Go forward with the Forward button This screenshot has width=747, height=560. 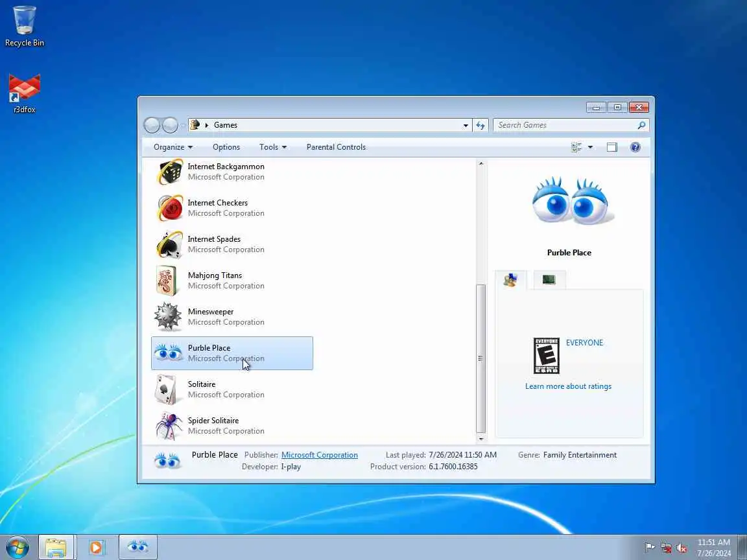point(170,125)
